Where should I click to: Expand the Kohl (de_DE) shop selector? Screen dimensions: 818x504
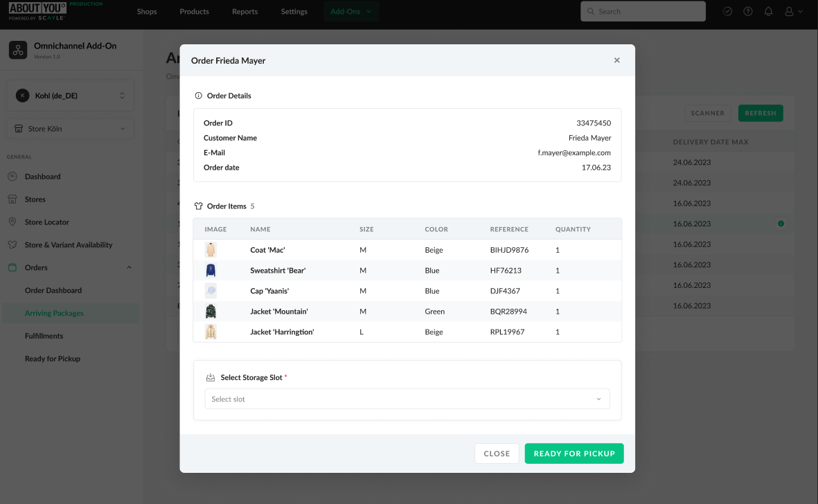point(71,96)
